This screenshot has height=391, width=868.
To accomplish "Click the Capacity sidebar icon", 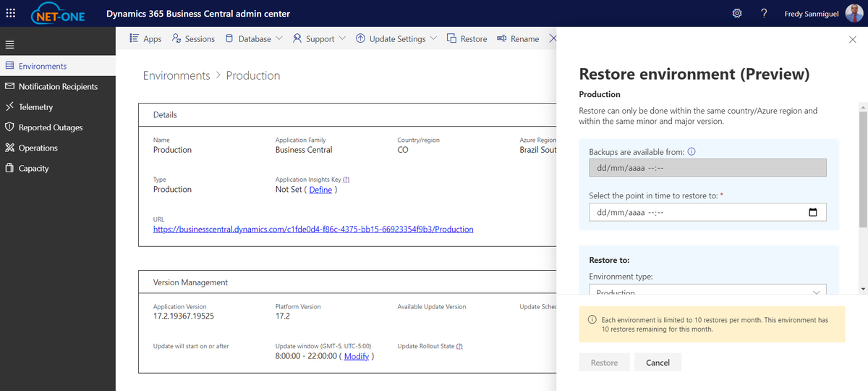I will (9, 168).
